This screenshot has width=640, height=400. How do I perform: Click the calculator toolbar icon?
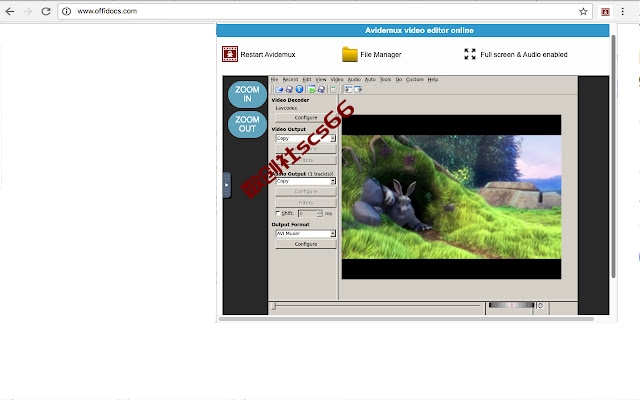point(333,89)
